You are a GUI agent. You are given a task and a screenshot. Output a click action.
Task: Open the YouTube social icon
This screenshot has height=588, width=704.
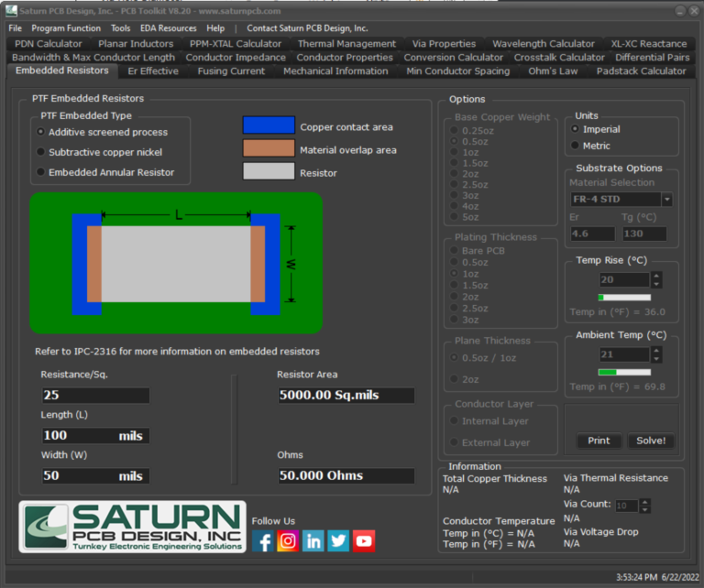point(364,540)
